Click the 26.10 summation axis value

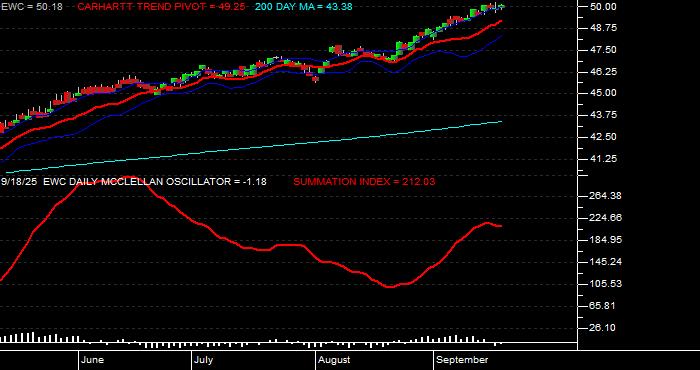click(x=603, y=328)
